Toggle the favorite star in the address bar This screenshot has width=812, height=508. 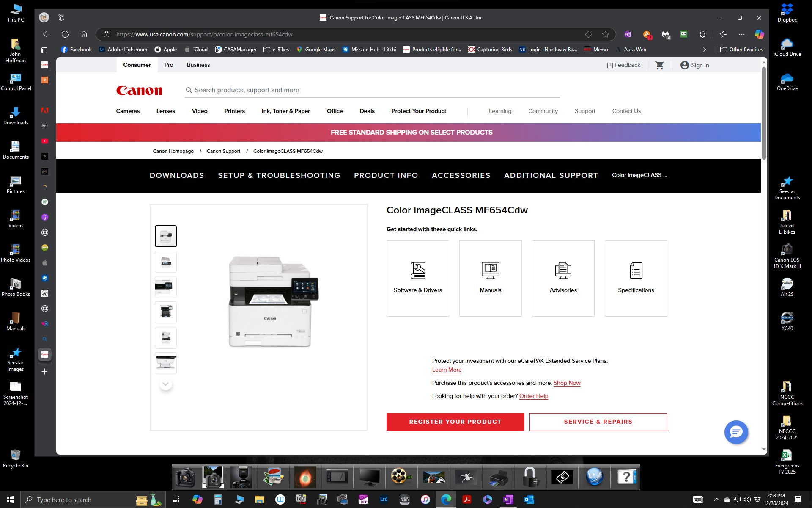click(x=606, y=34)
